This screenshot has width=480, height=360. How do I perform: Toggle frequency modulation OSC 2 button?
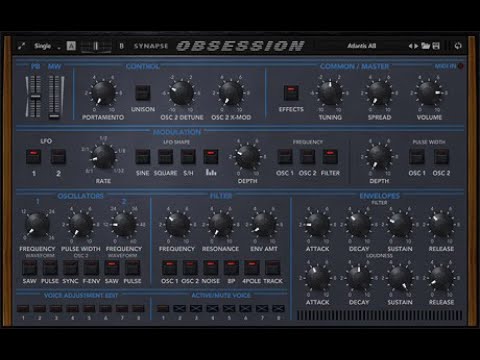pyautogui.click(x=307, y=156)
